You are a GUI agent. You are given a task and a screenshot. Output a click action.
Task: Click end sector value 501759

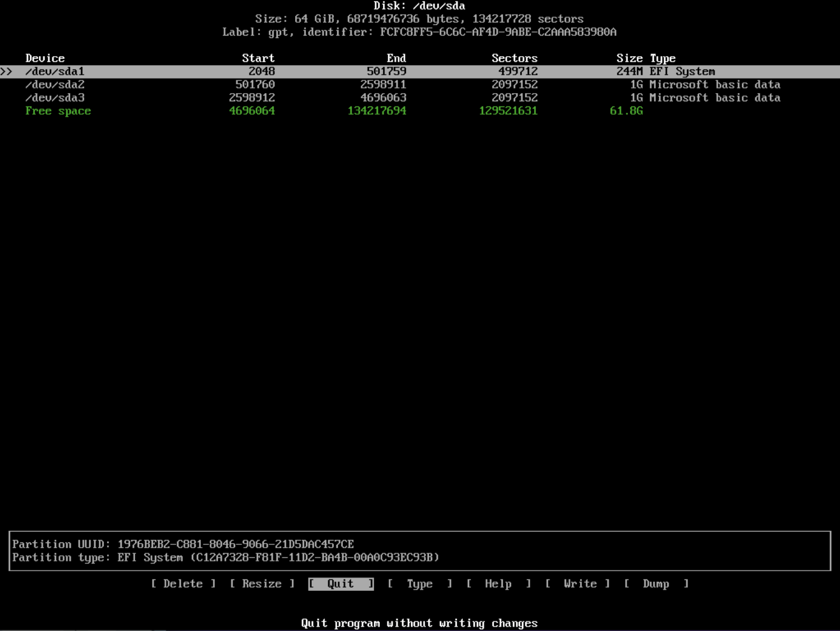click(386, 71)
